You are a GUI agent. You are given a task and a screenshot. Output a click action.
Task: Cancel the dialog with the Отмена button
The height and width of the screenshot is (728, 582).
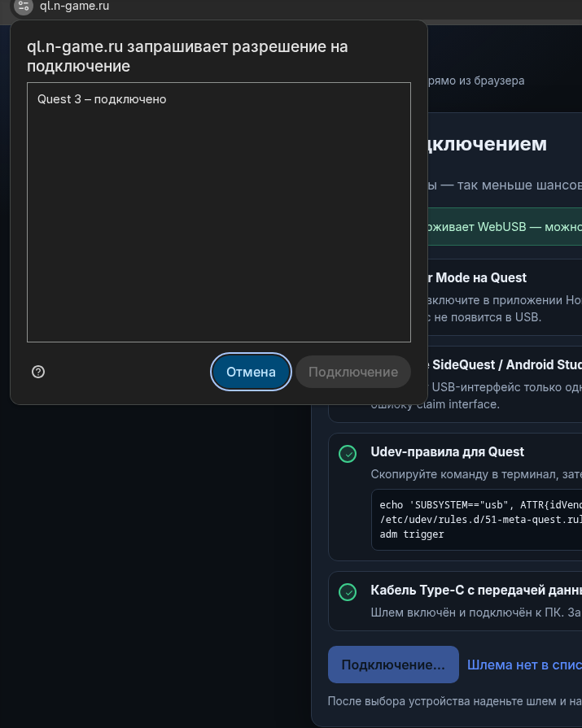point(251,372)
